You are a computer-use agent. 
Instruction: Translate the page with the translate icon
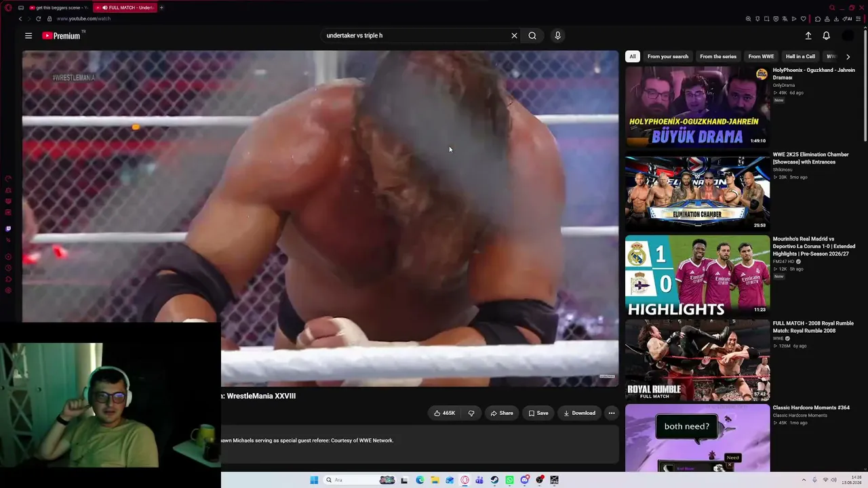[x=785, y=19]
